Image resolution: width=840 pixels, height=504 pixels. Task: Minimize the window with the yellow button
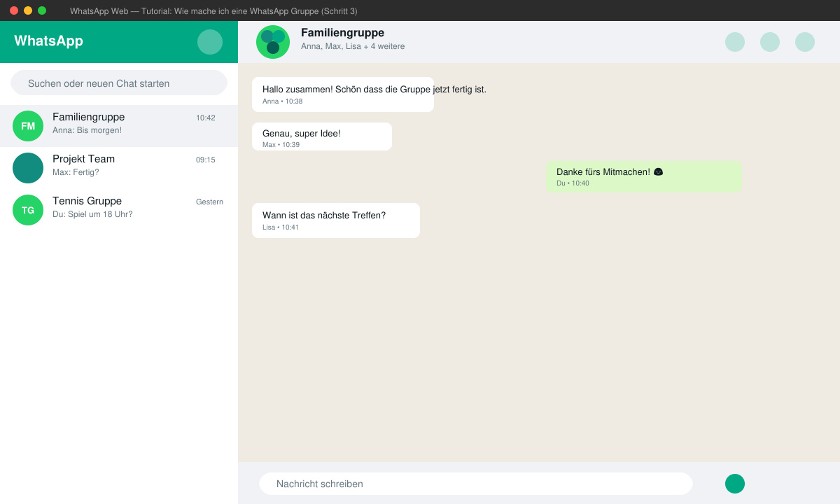[x=28, y=10]
